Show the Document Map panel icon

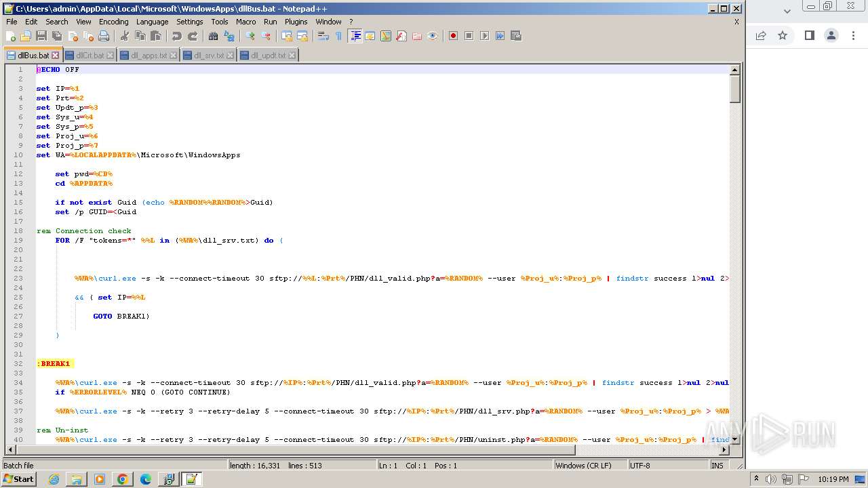tap(386, 36)
